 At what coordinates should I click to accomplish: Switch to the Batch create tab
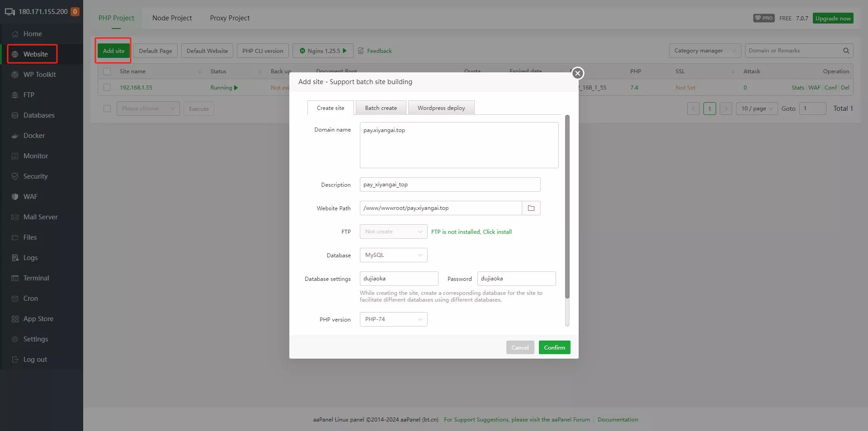[381, 108]
